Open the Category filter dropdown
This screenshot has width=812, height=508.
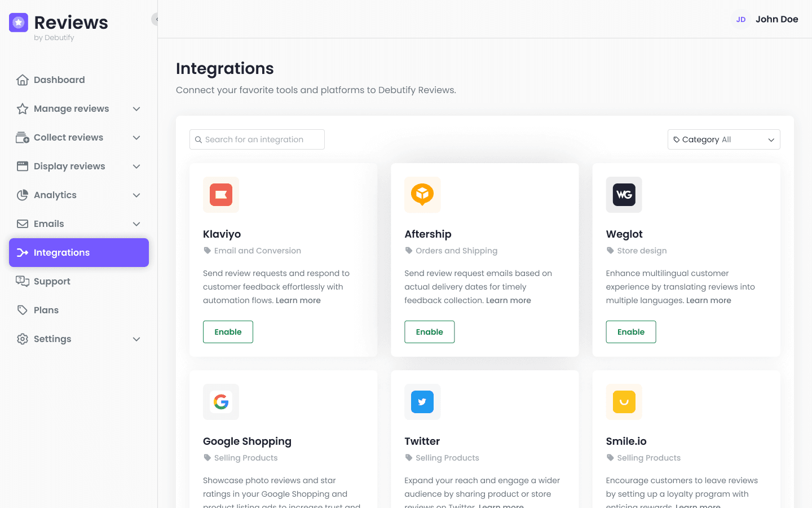[x=724, y=139]
